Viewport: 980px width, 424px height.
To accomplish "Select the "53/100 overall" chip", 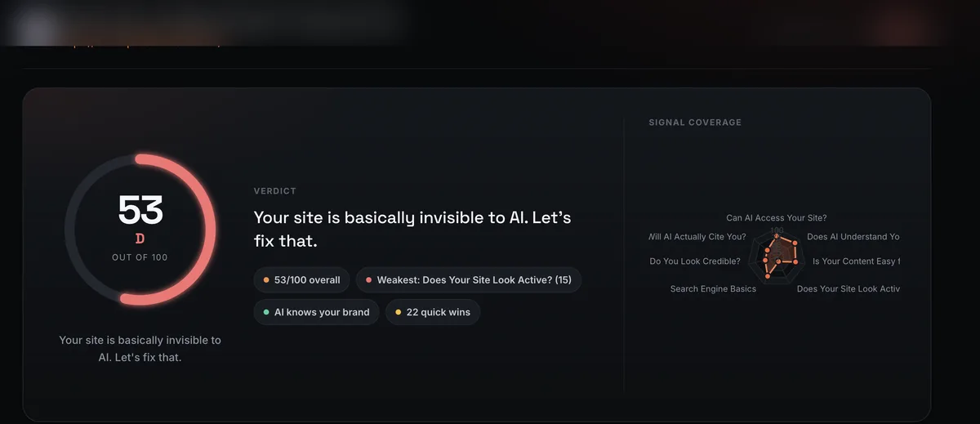I will pos(302,279).
